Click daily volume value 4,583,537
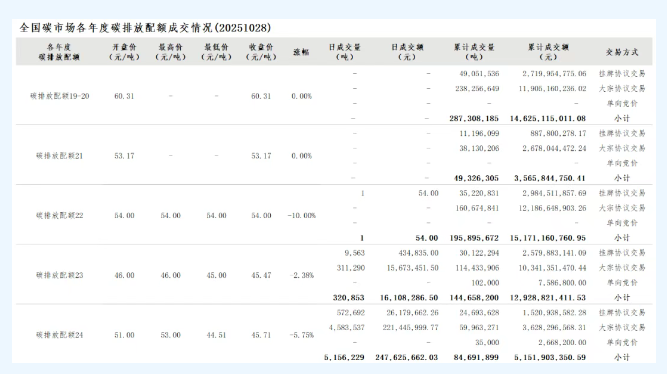Image resolution: width=667 pixels, height=374 pixels. (x=347, y=327)
